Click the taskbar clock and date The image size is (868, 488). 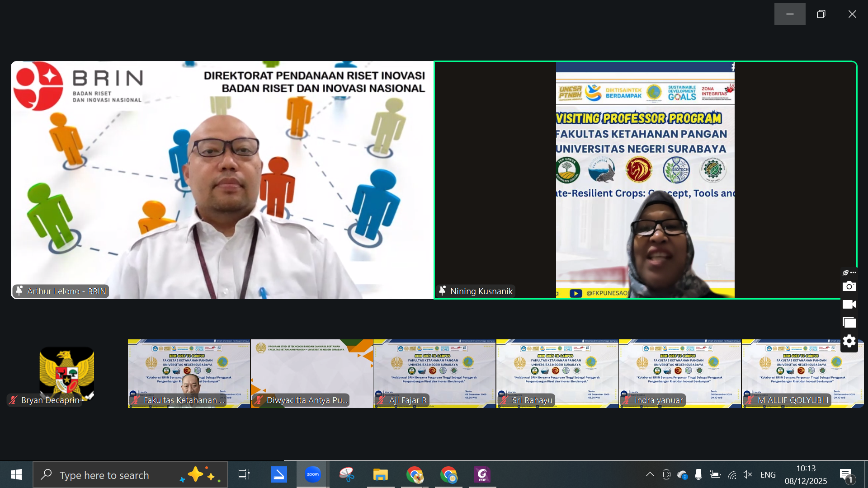coord(806,474)
